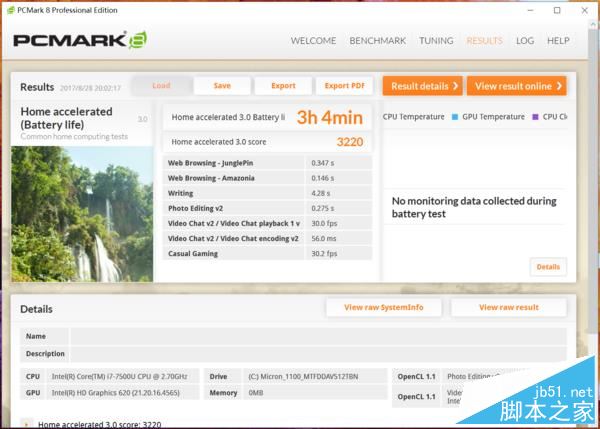Click the PCMark title bar app icon
The width and height of the screenshot is (600, 429).
pyautogui.click(x=11, y=10)
